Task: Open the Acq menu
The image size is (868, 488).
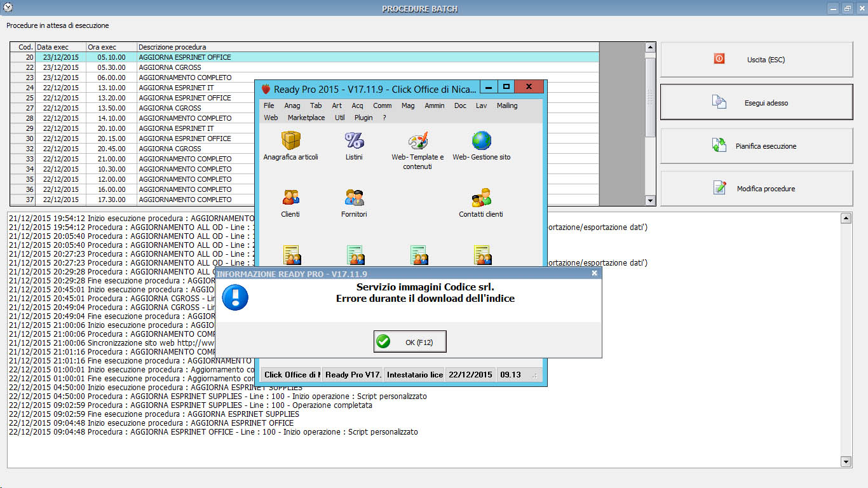Action: pos(357,105)
